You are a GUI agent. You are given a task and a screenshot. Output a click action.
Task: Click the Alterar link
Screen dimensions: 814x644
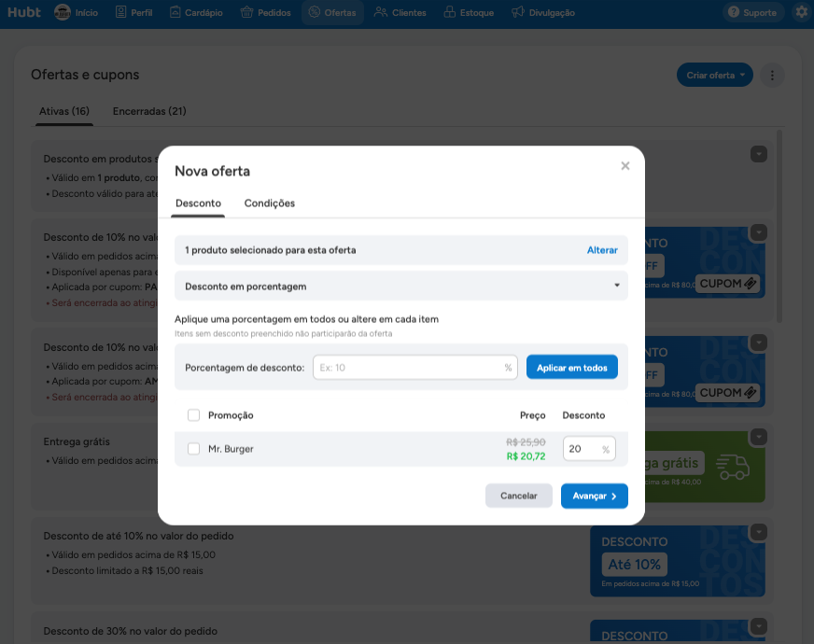coord(602,250)
